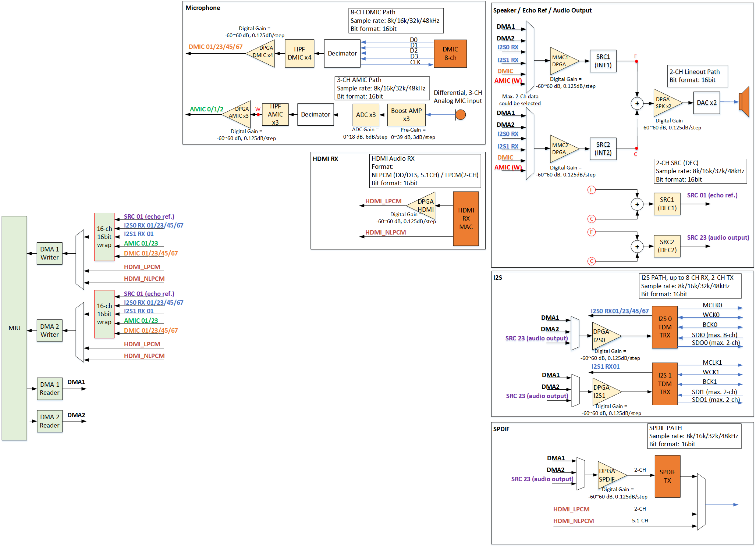
Task: Click the DAC x2 block
Action: click(x=706, y=103)
